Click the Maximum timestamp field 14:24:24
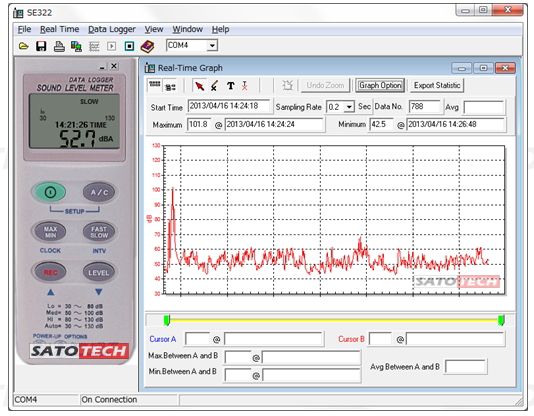 click(x=274, y=124)
